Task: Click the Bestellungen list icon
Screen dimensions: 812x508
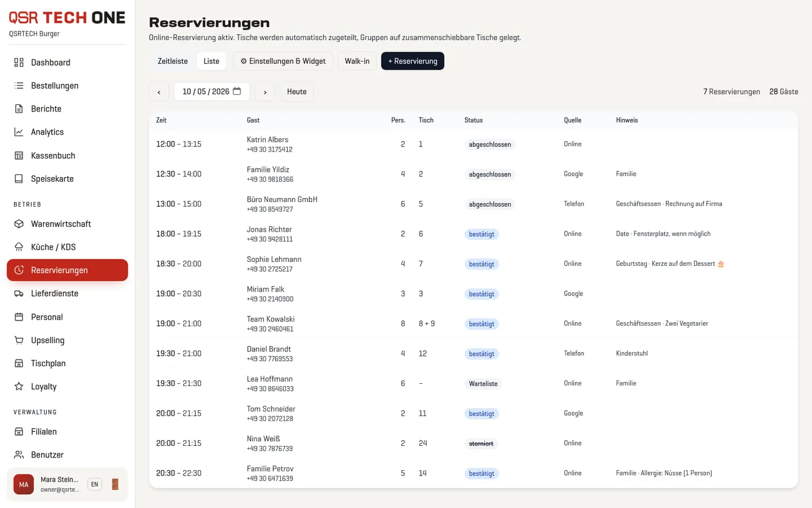Action: coord(19,85)
